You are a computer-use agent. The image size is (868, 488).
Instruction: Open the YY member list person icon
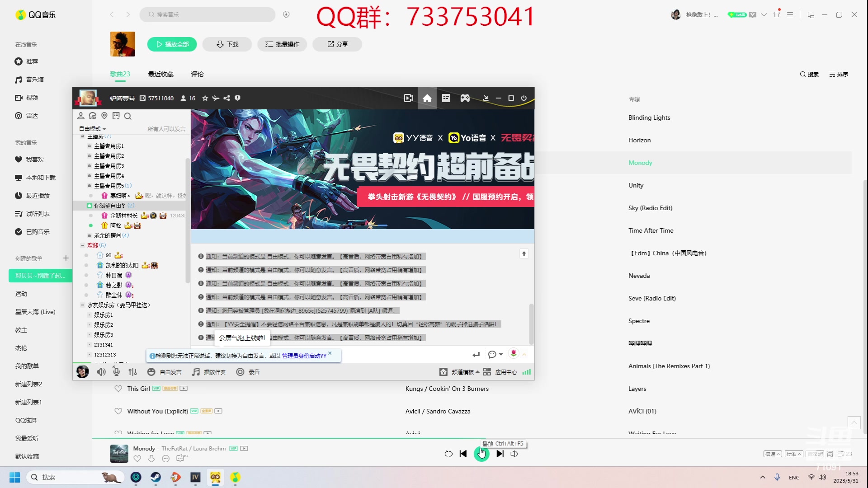click(81, 116)
